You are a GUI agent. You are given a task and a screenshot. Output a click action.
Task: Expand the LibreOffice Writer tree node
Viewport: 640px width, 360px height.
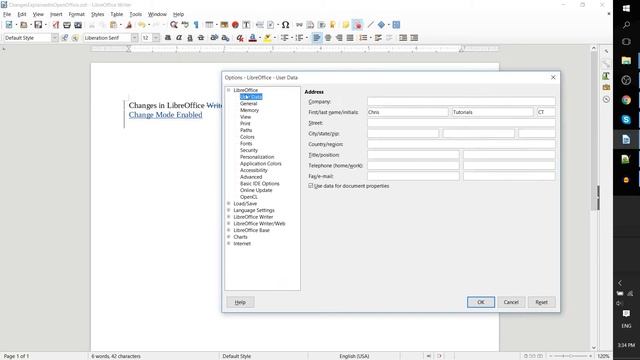pyautogui.click(x=229, y=217)
